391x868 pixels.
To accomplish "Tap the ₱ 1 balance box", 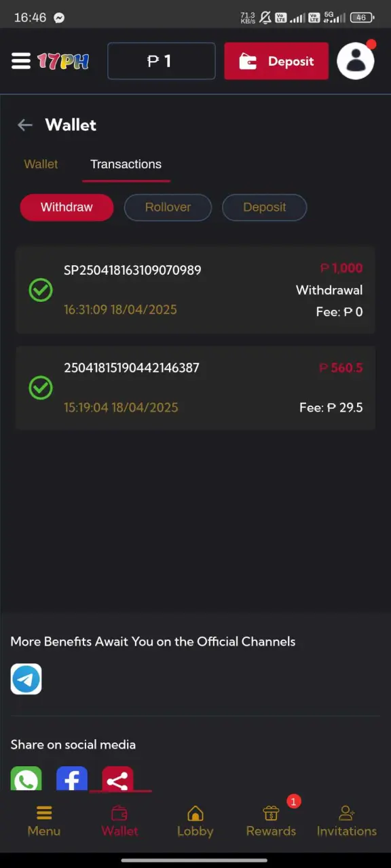I will pos(162,61).
